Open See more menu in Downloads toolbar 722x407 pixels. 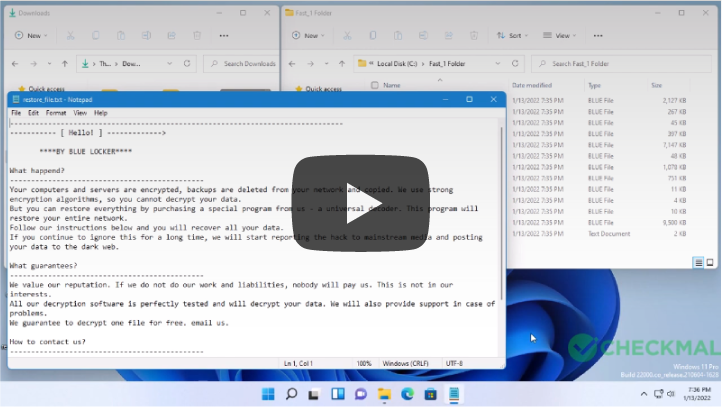pyautogui.click(x=224, y=35)
